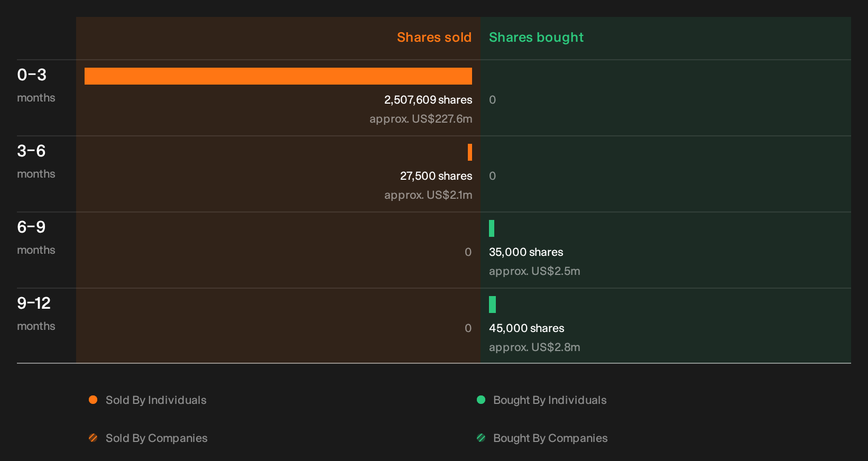Click the Bought By Individuals legend label
868x461 pixels.
[550, 400]
